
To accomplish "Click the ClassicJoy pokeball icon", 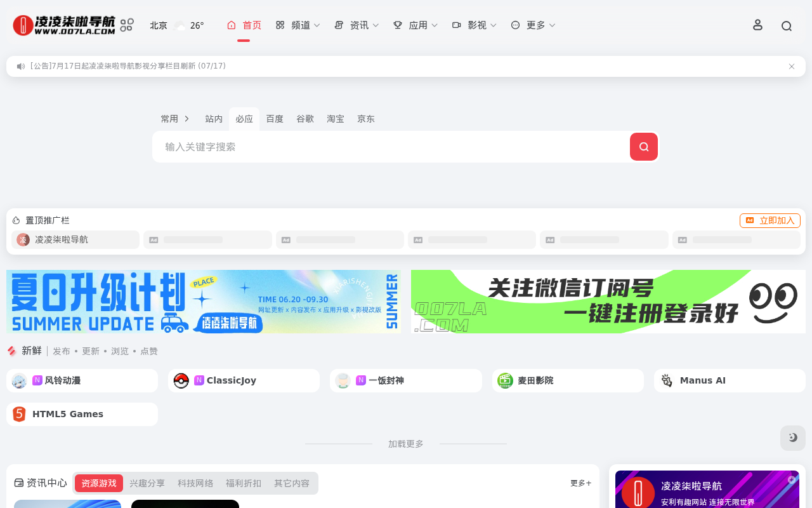I will 181,380.
